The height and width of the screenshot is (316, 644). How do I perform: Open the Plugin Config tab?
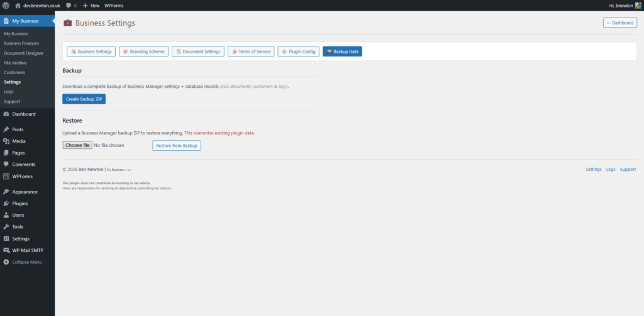299,52
